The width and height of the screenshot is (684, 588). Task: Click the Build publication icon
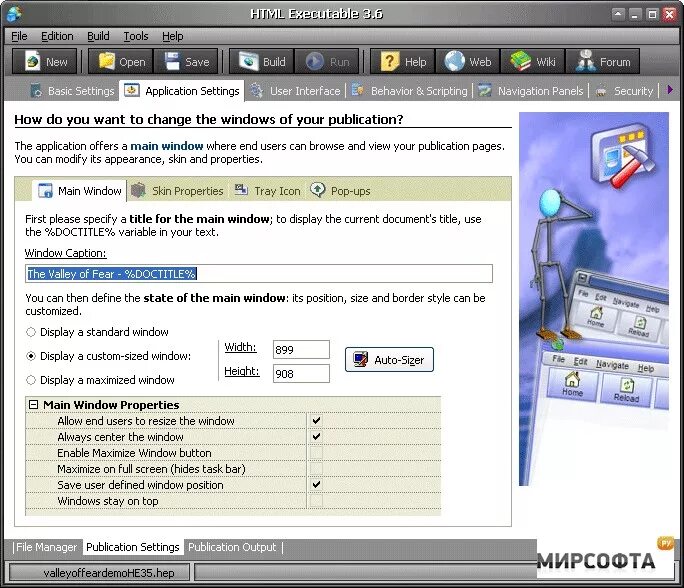(x=249, y=62)
